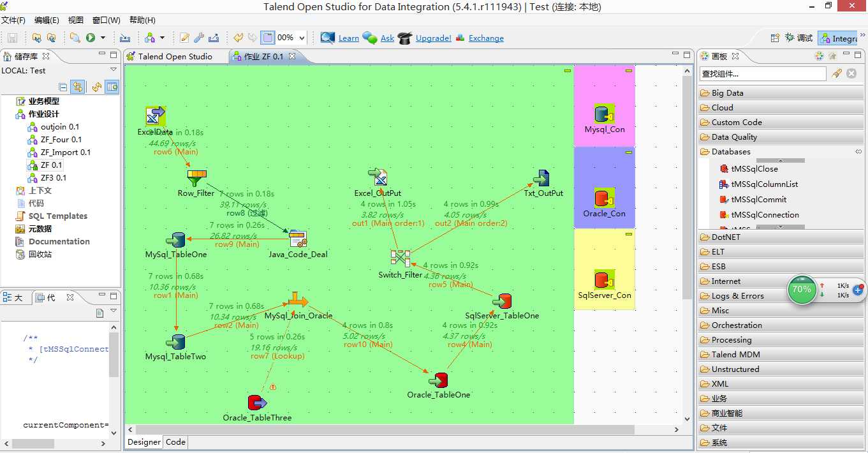Screen dimensions: 868x453
Task: Switch to the 调试 perspective
Action: pos(798,38)
